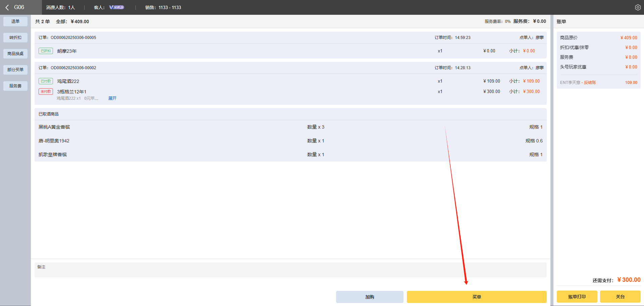Click the 退单 button in sidebar

click(15, 21)
